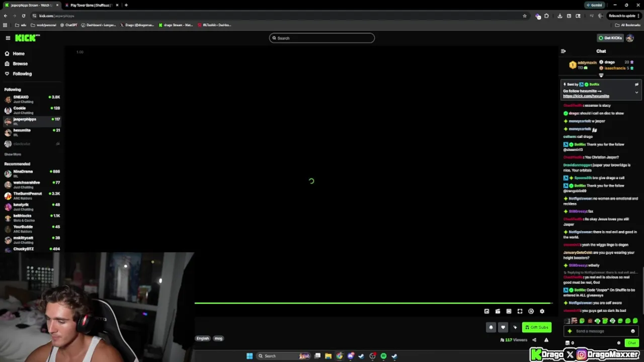Viewport: 644px width, 362px height.
Task: Open chat settings gear
Action: [x=619, y=343]
